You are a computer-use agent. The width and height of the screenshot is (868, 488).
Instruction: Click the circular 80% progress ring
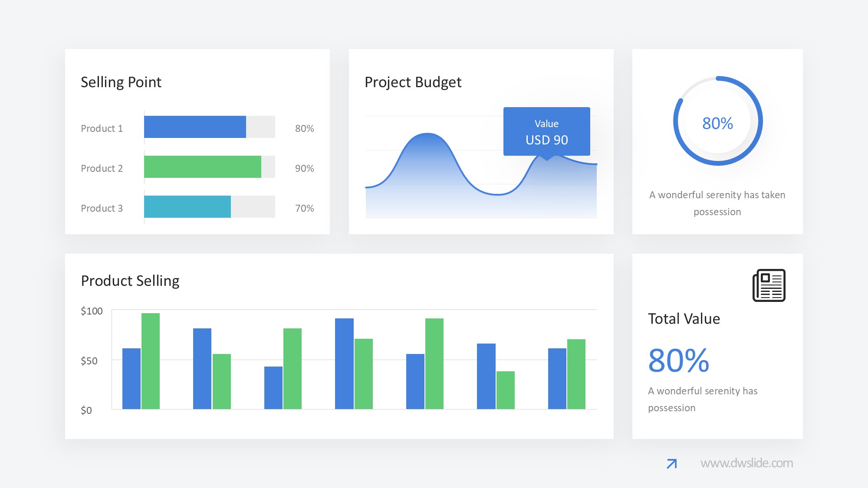point(717,121)
